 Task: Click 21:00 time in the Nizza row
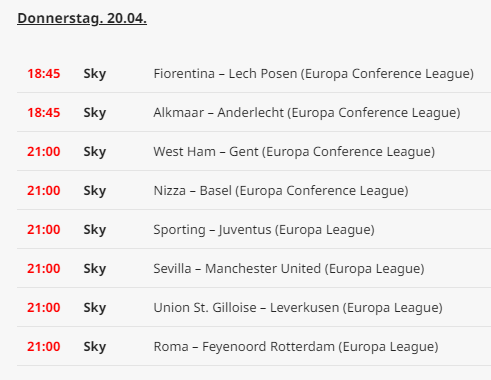44,191
